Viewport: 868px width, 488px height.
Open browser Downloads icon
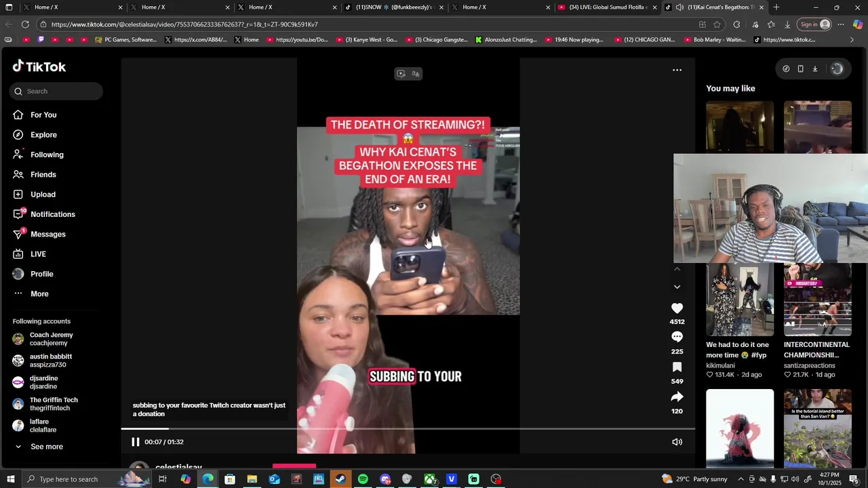pyautogui.click(x=787, y=24)
